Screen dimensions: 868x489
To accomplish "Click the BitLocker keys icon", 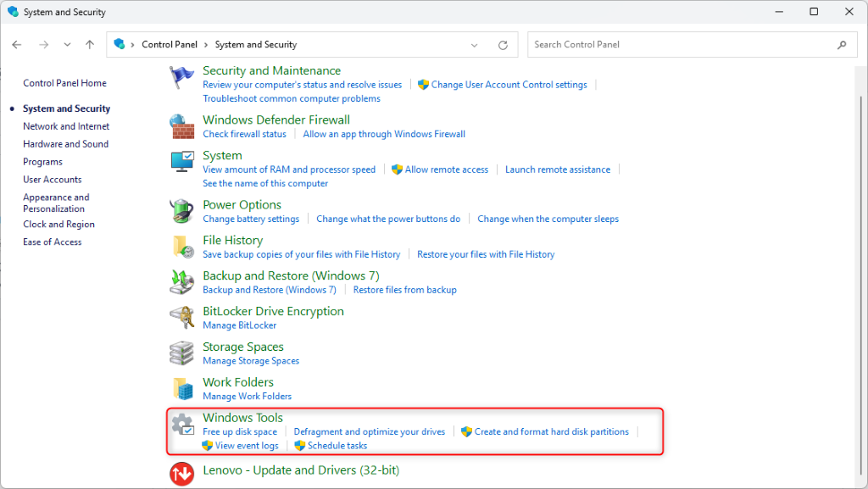I will (181, 318).
